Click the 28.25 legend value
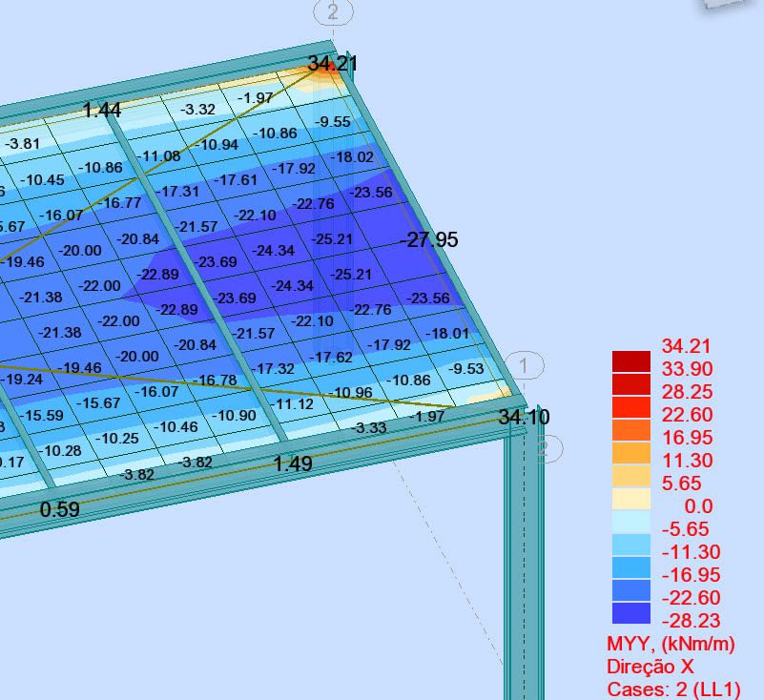 687,392
